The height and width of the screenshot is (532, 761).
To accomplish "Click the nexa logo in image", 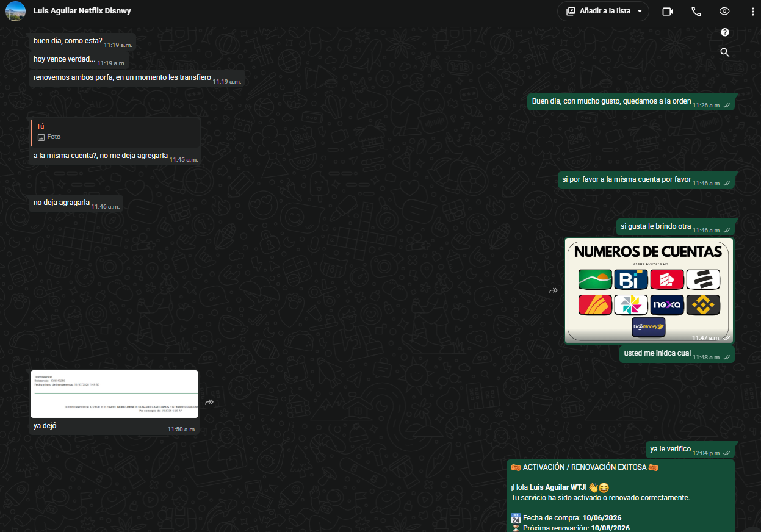I will click(x=666, y=305).
